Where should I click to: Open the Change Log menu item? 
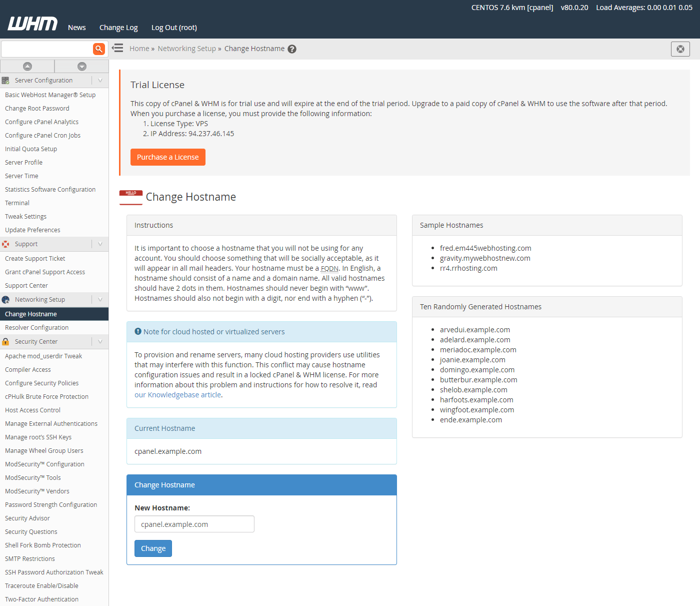(x=118, y=28)
